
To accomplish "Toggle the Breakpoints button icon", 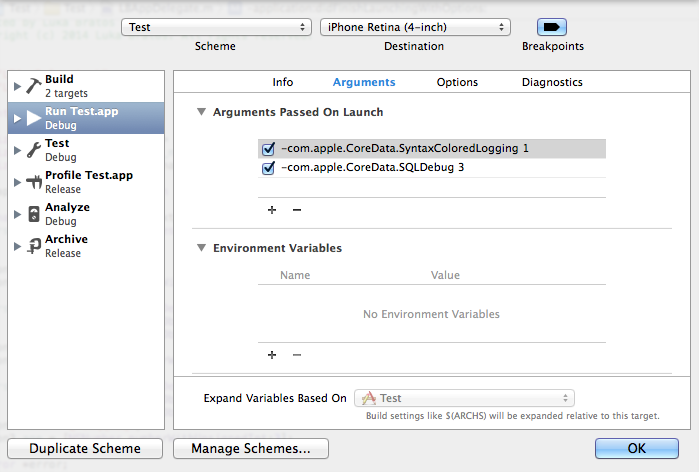I will point(552,27).
